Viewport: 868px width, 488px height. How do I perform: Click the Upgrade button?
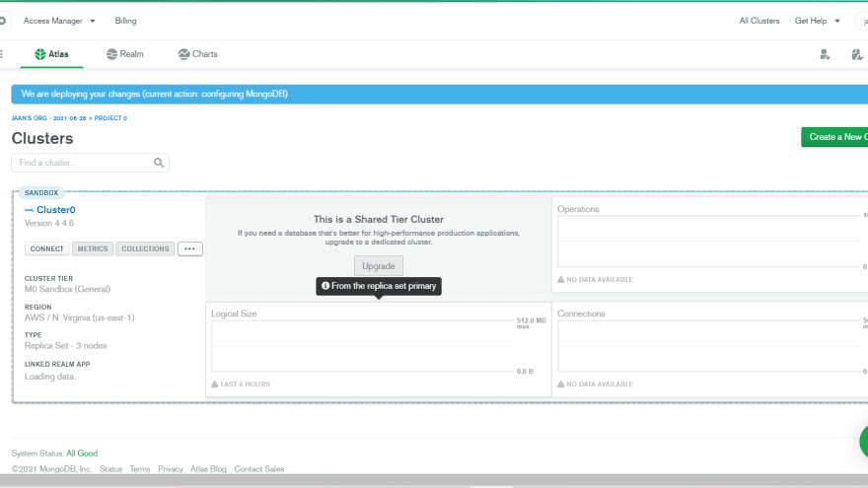(x=379, y=266)
